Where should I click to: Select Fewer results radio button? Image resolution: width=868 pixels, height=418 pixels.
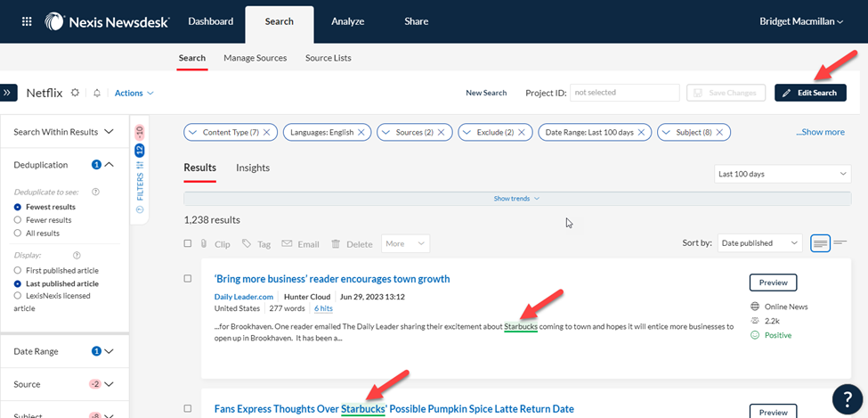18,220
